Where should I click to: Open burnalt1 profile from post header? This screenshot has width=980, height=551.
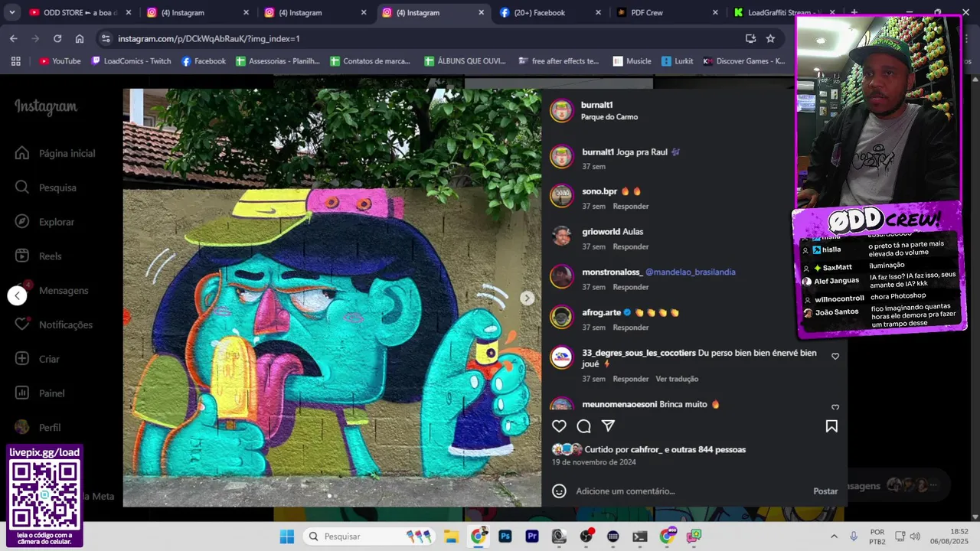click(x=597, y=105)
